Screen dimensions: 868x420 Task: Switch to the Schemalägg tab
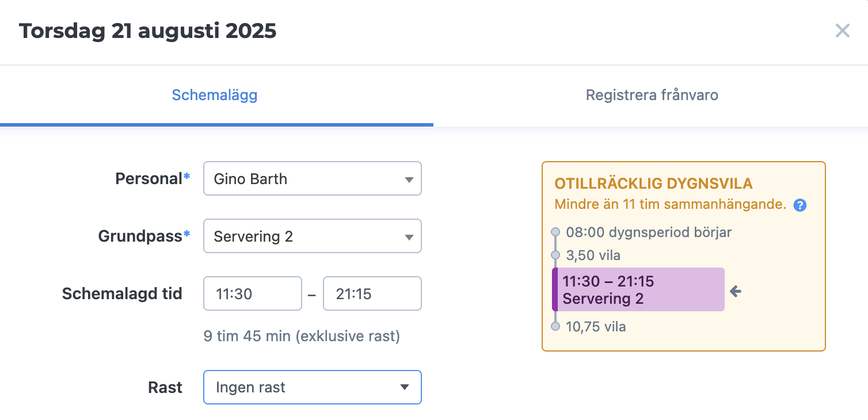pyautogui.click(x=215, y=95)
